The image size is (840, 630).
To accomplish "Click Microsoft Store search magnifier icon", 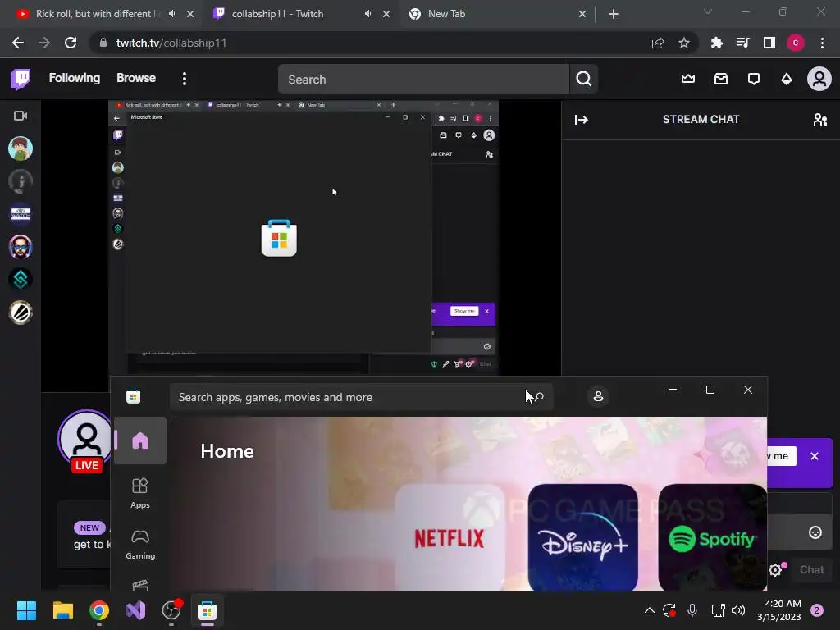I will [539, 397].
